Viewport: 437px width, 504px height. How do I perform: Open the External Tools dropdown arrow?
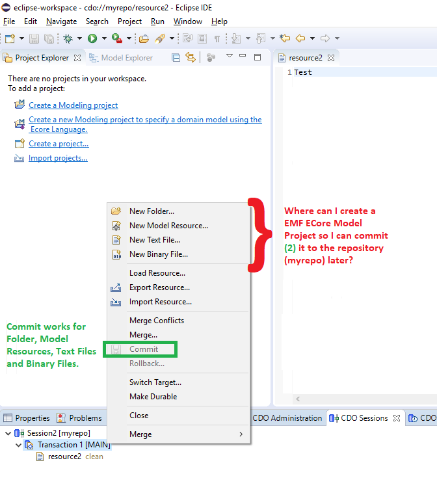[129, 38]
